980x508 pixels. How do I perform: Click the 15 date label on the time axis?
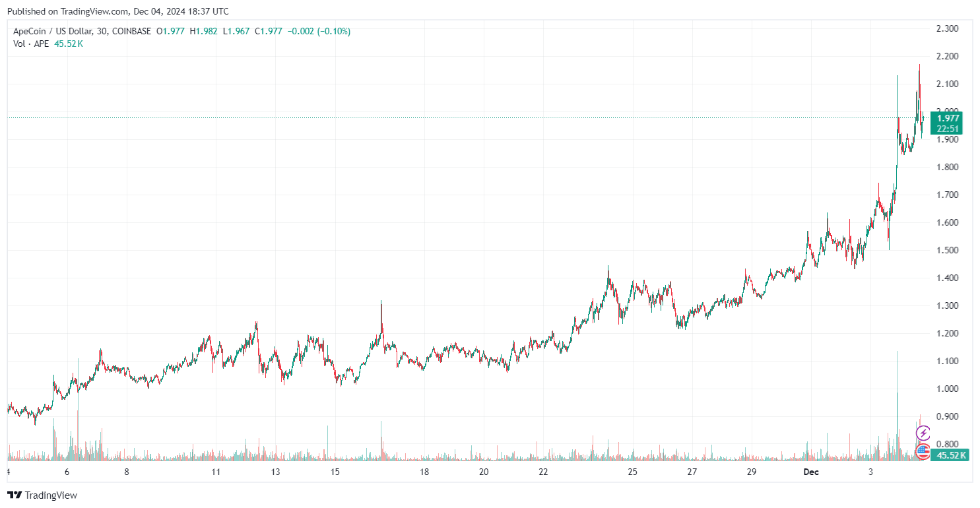335,472
